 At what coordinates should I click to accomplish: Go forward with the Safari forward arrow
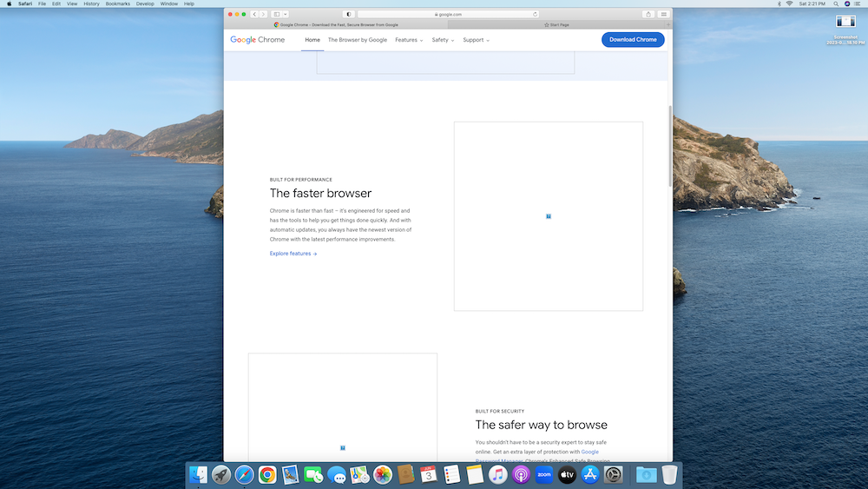point(263,15)
